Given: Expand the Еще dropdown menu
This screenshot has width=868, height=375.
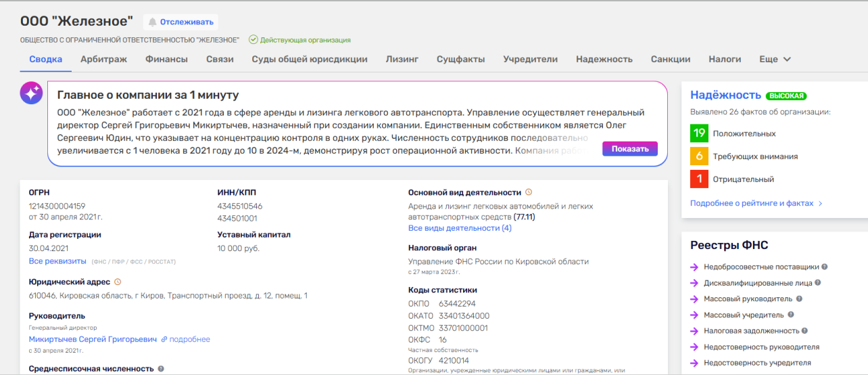Looking at the screenshot, I should click(775, 60).
